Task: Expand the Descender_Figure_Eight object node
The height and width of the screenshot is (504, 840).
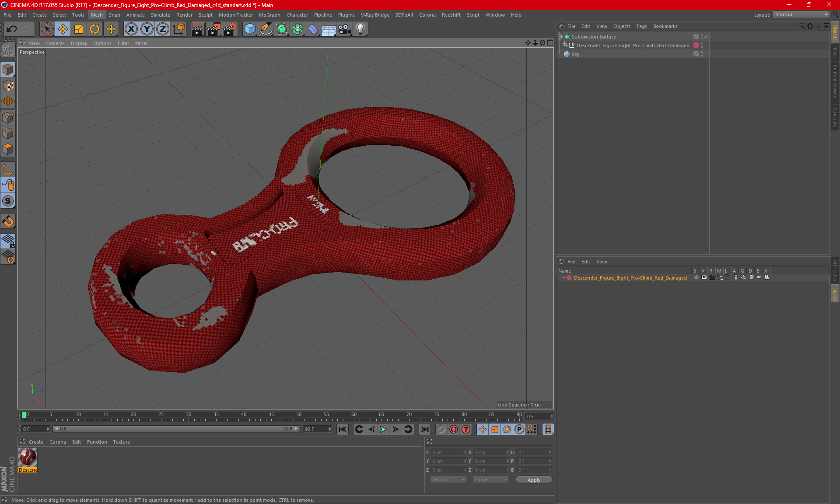Action: click(x=565, y=45)
